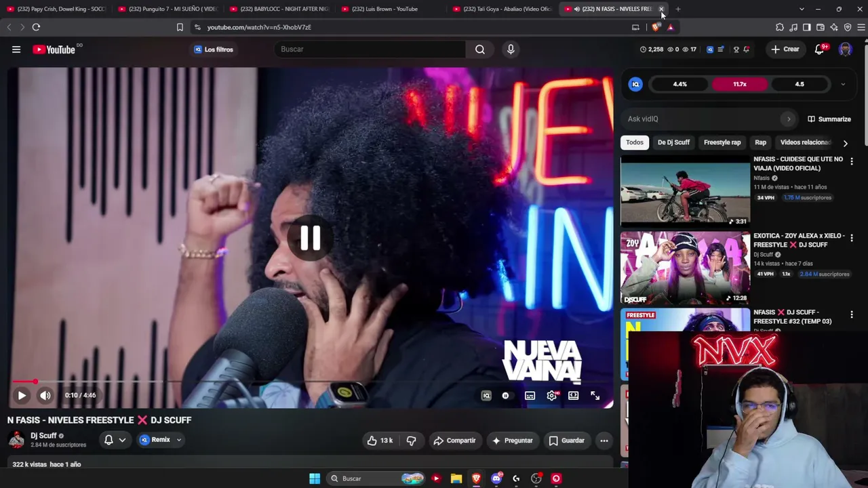
Task: Click the YouTube Buscar search field
Action: point(371,49)
